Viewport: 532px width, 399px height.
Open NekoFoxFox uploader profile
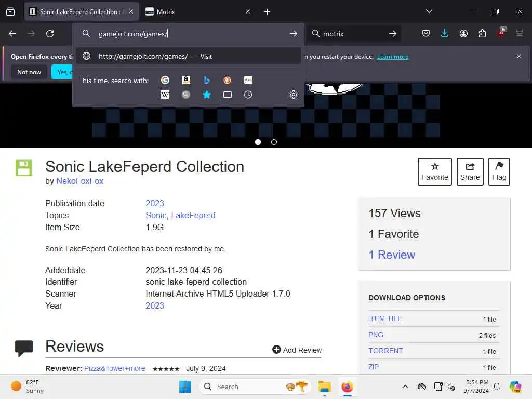tap(79, 181)
